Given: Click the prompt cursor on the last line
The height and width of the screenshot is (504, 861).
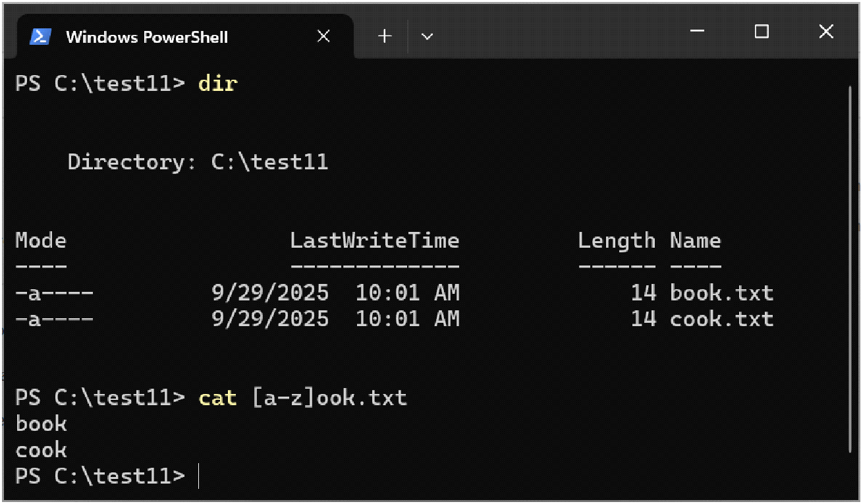Looking at the screenshot, I should click(198, 476).
